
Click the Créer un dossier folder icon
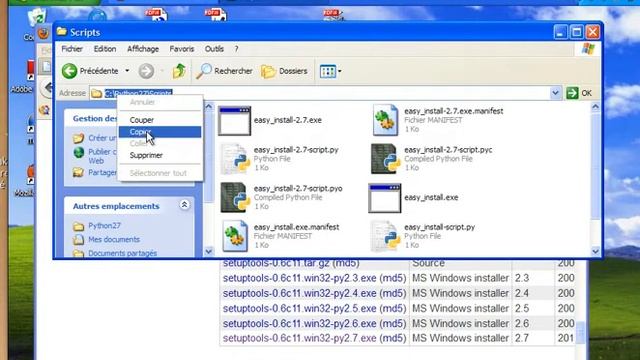coord(78,138)
